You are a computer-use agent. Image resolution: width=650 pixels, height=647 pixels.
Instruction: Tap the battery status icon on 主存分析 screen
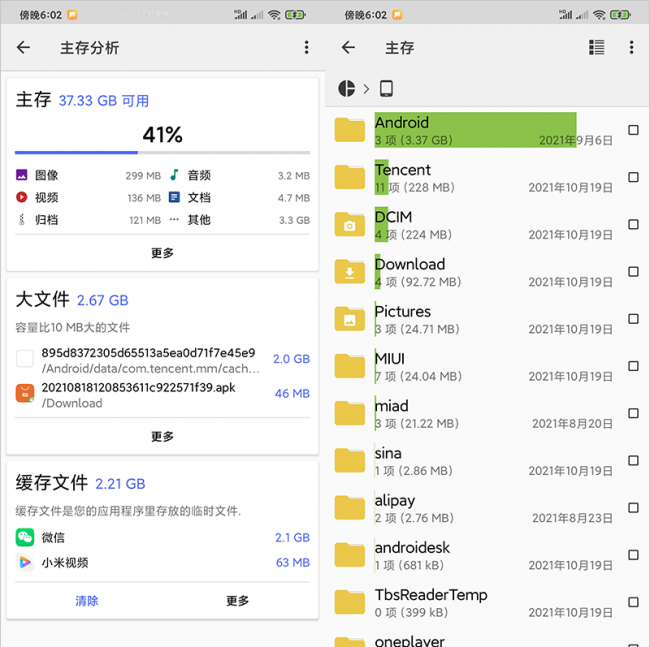coord(295,15)
